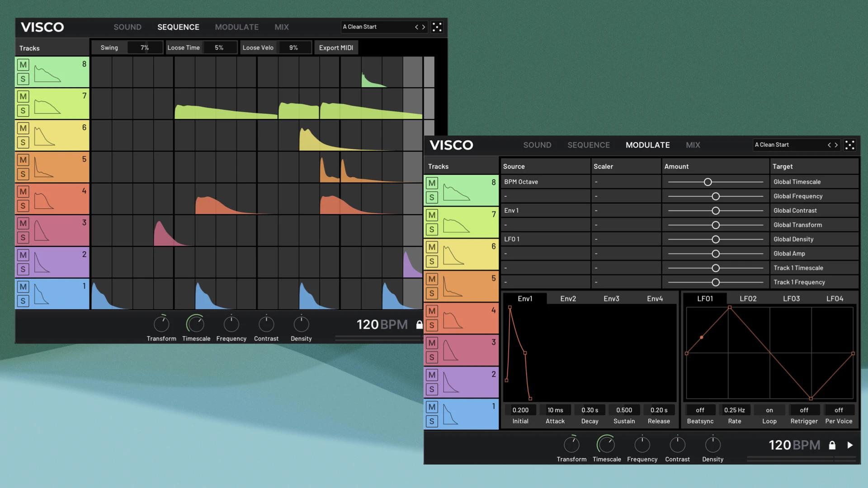Solo track 1 in Sequence window

coord(23,301)
